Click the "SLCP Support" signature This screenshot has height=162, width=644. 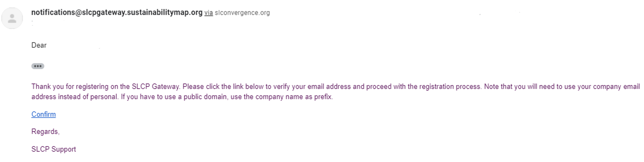[x=54, y=149]
